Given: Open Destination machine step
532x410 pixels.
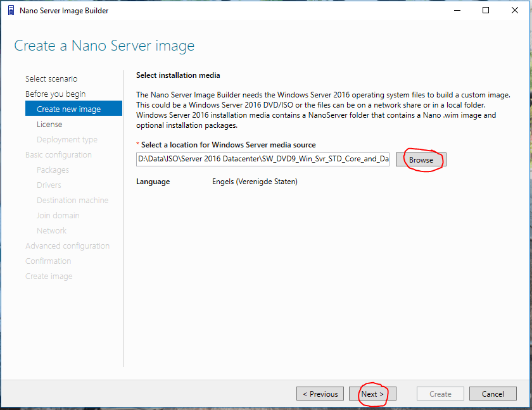Looking at the screenshot, I should (x=73, y=201).
